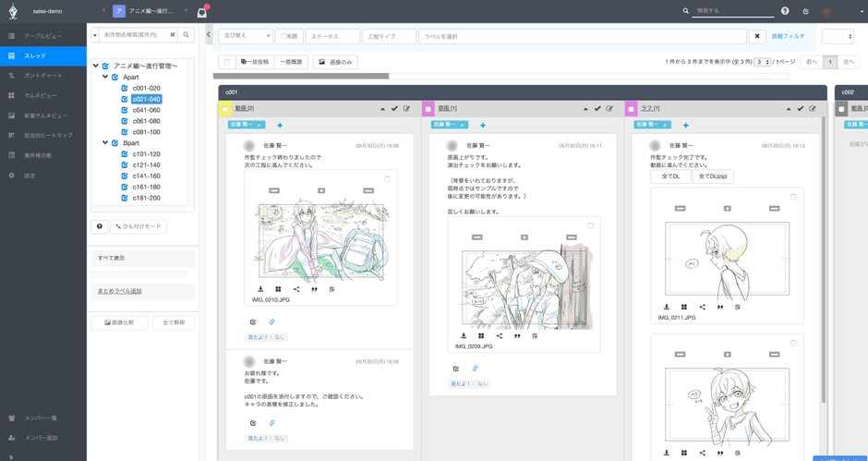
Task: Click the check icon under the 16:11 post
Action: click(455, 369)
